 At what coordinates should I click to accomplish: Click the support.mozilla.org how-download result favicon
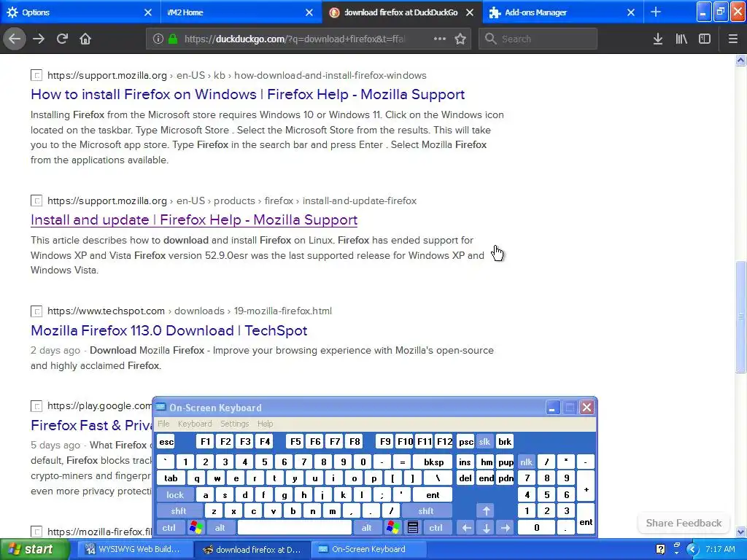click(36, 75)
